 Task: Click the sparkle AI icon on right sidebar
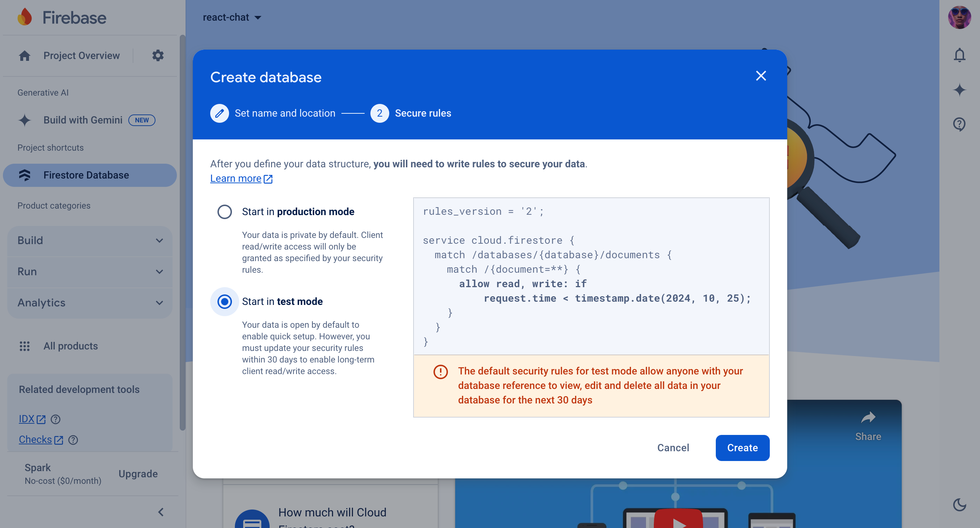tap(959, 90)
